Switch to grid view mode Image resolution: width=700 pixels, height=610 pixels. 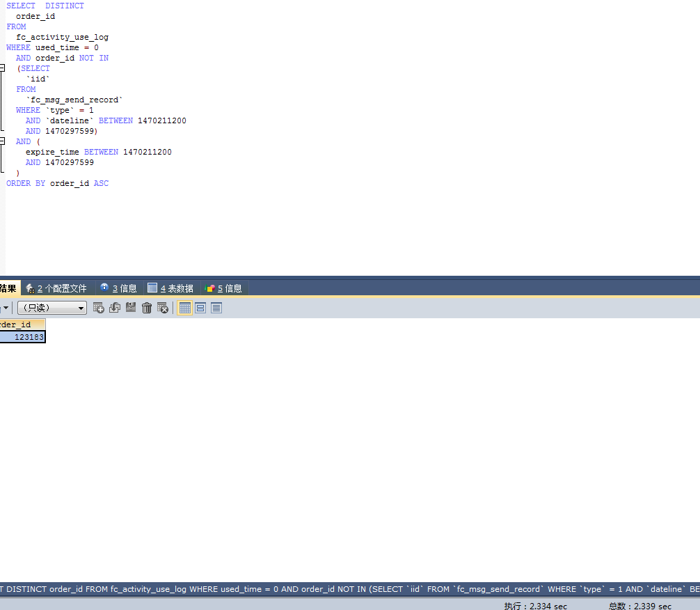click(185, 308)
